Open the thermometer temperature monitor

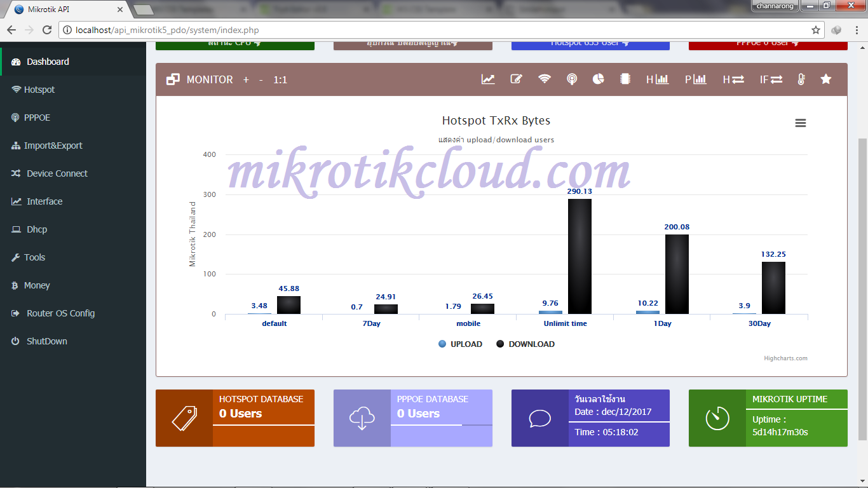[801, 79]
